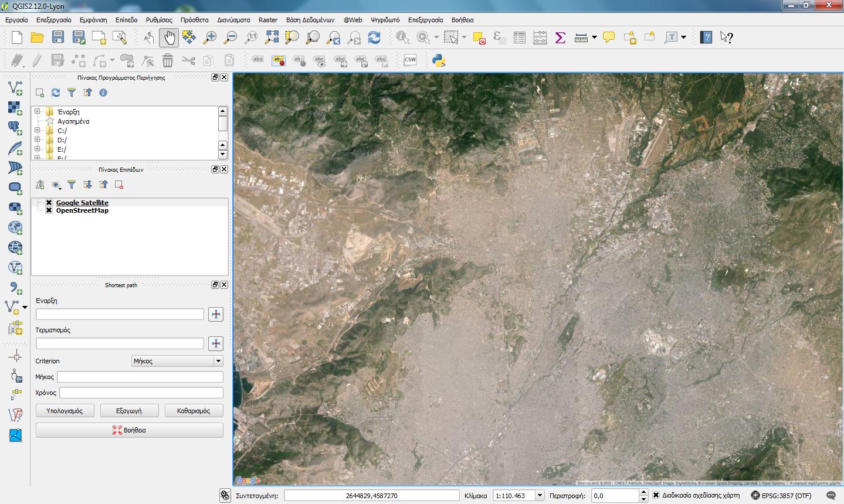Open the map scale dropdown
844x504 pixels.
click(540, 495)
